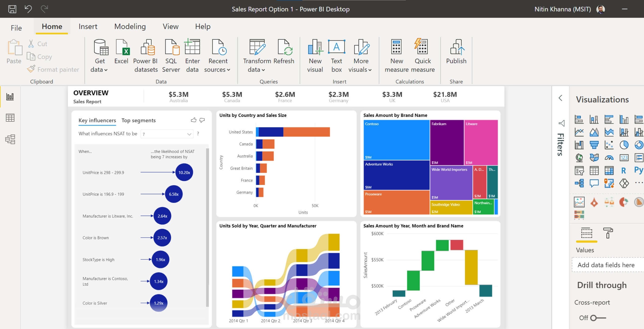Image resolution: width=644 pixels, height=329 pixels.
Task: Open the Enter data table tool
Action: [x=192, y=56]
